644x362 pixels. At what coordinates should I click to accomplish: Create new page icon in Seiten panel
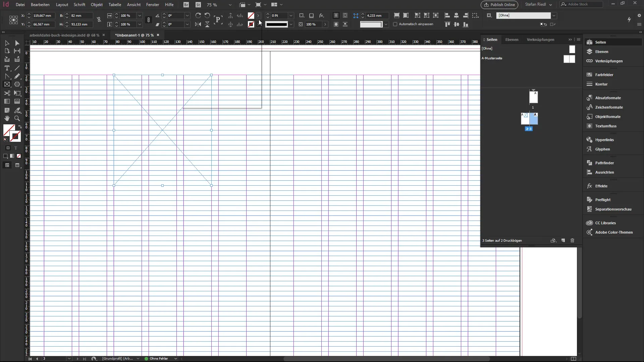[x=563, y=241]
